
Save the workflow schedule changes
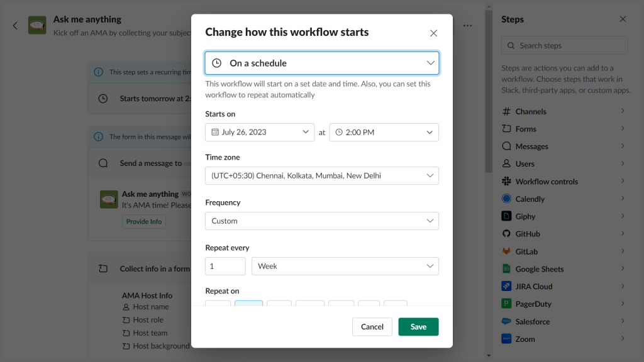coord(418,327)
